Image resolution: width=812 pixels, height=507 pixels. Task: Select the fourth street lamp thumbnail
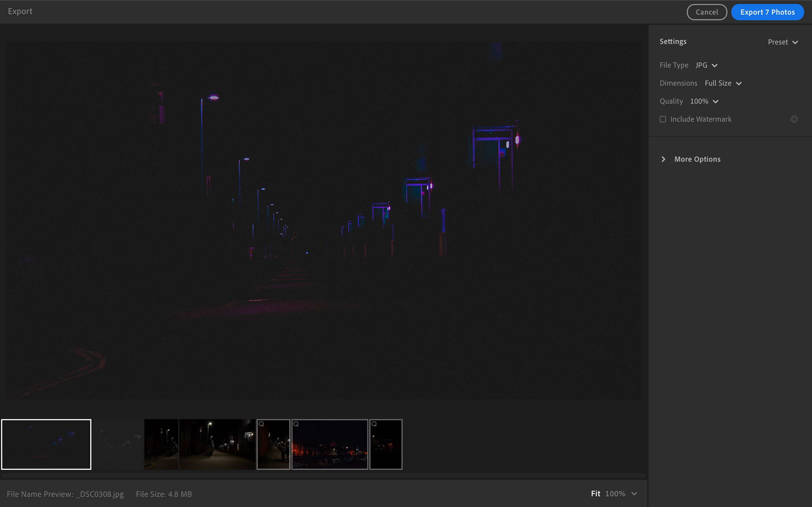click(217, 444)
